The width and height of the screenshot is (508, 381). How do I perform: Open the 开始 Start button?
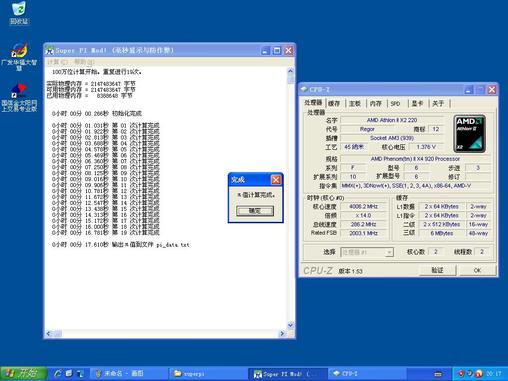(24, 373)
